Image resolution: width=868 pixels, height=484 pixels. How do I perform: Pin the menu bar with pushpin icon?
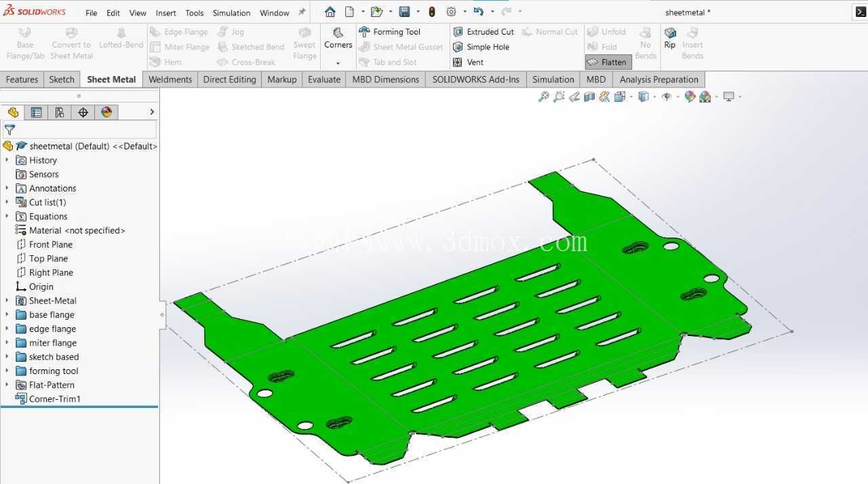click(x=302, y=12)
